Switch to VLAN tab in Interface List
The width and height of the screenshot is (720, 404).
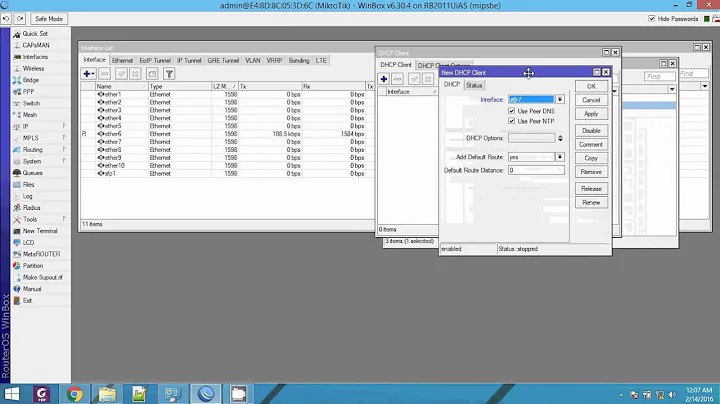pyautogui.click(x=253, y=61)
